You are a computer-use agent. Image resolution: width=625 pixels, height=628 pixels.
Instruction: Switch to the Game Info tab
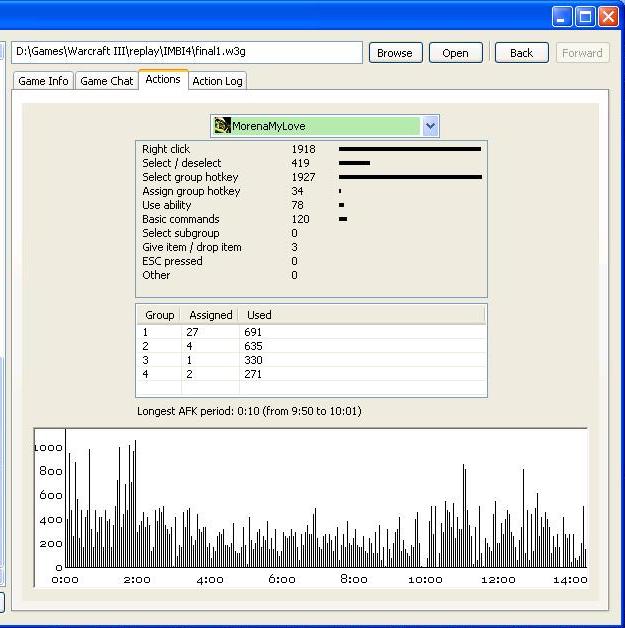click(43, 81)
